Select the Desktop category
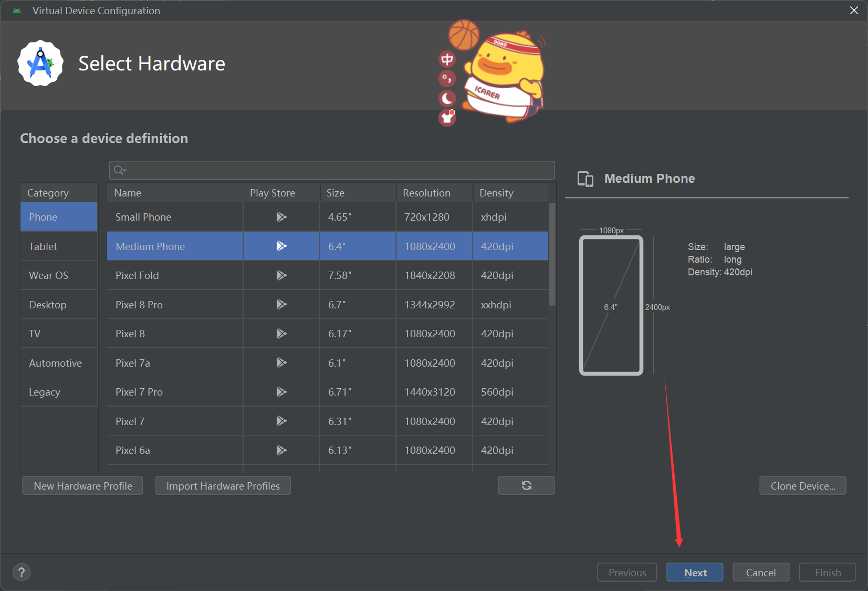Viewport: 868px width, 591px height. point(59,305)
